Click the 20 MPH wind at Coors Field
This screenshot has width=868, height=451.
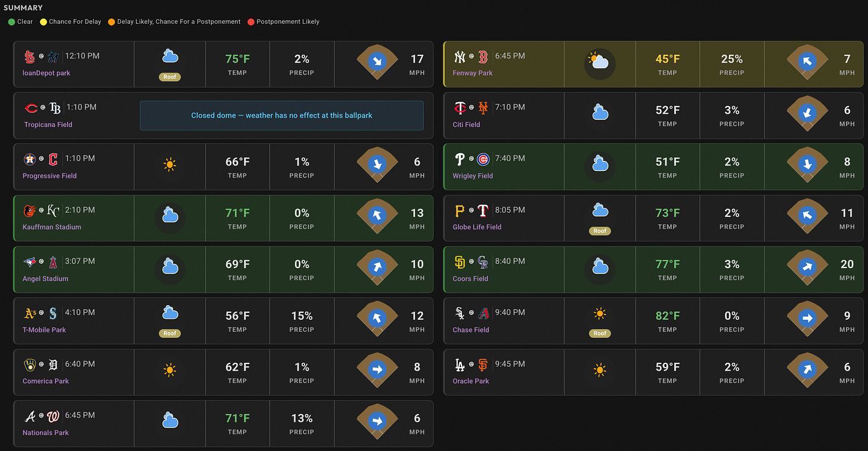coord(847,264)
